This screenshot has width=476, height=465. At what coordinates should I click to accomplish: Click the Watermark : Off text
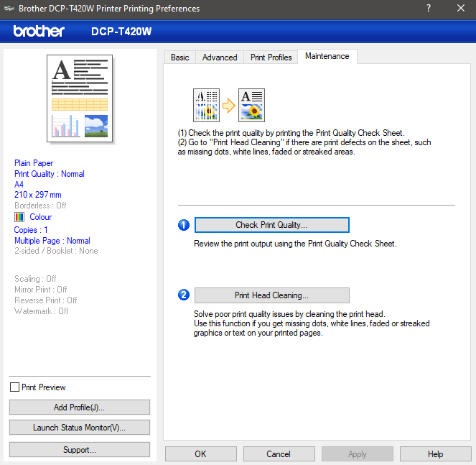42,311
